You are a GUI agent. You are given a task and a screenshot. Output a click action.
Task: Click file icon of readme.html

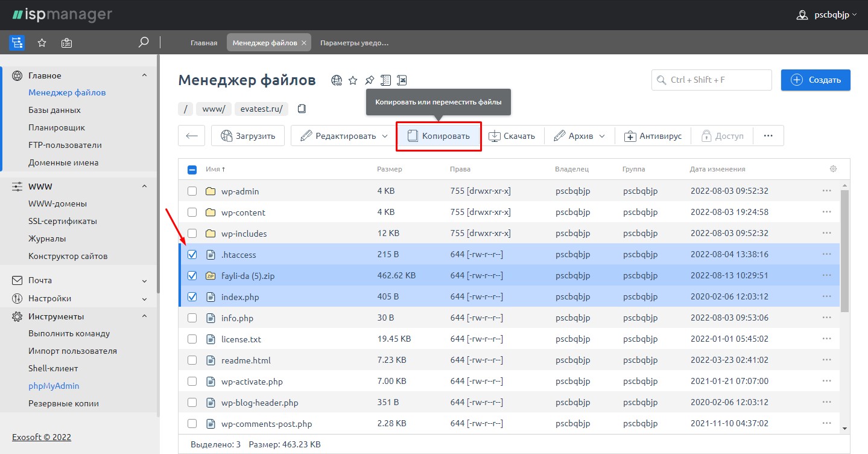211,360
